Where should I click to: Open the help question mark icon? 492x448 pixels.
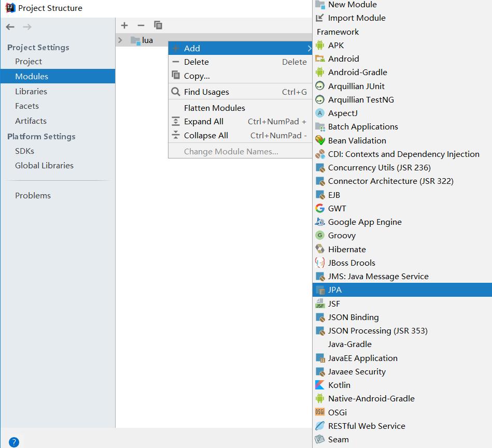(x=14, y=442)
